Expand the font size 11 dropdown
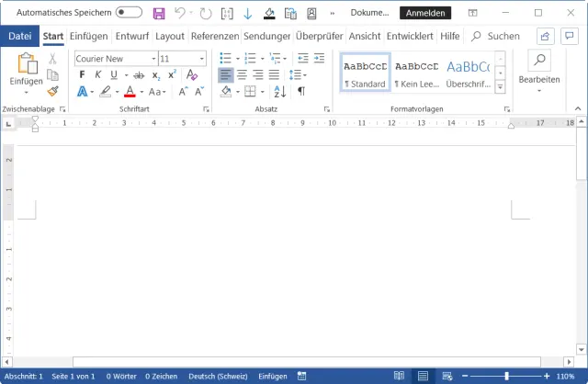The width and height of the screenshot is (588, 384). pos(201,58)
